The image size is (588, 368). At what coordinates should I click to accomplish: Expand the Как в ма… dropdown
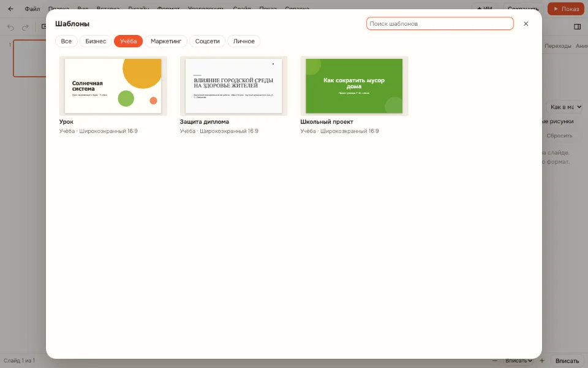565,107
